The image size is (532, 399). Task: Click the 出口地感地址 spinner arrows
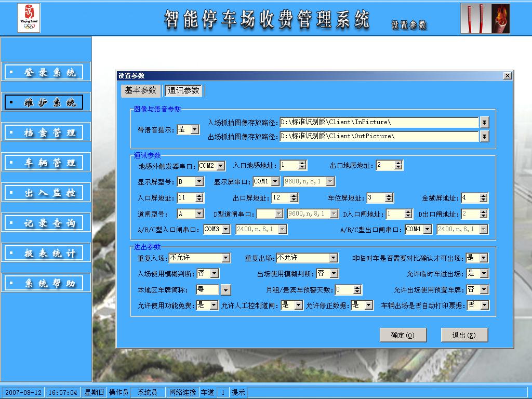click(x=398, y=165)
